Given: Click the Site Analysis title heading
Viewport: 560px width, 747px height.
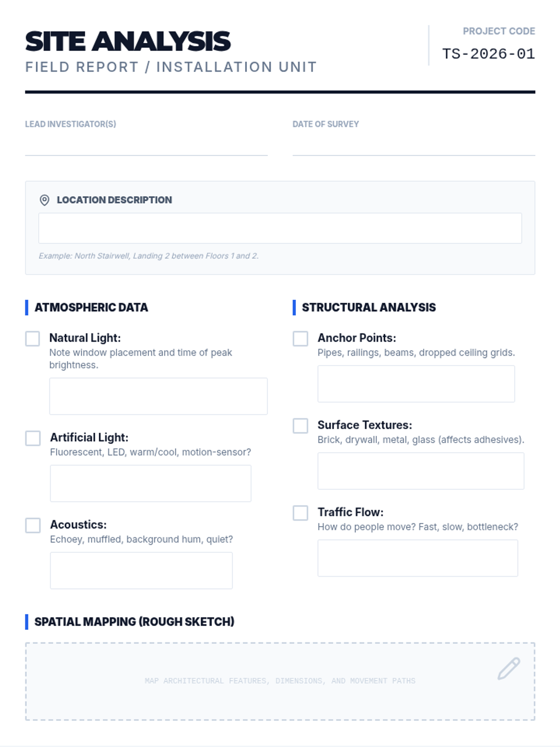Looking at the screenshot, I should tap(128, 42).
